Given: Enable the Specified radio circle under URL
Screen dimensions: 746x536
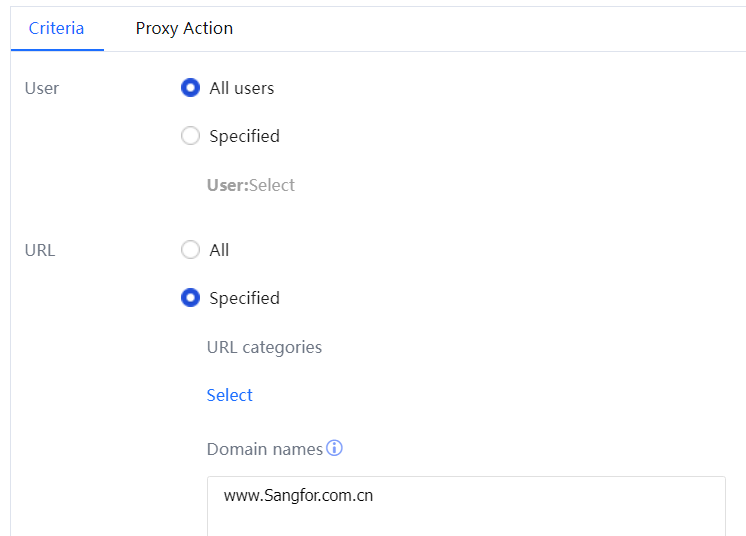Looking at the screenshot, I should pyautogui.click(x=190, y=298).
